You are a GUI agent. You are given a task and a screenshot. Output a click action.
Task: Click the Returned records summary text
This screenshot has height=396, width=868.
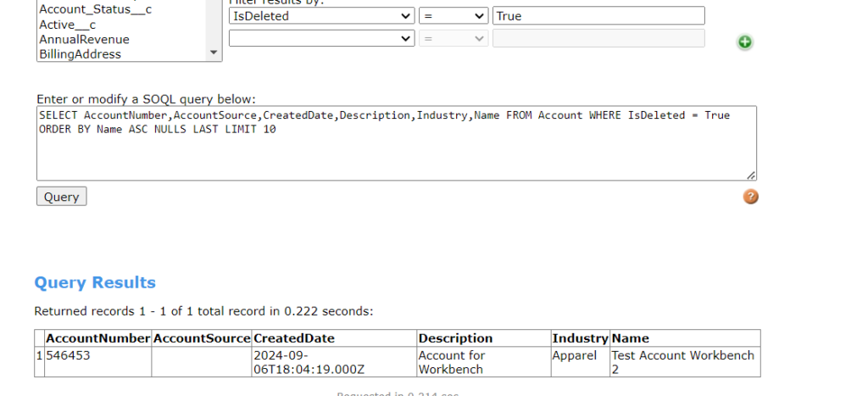coord(203,311)
